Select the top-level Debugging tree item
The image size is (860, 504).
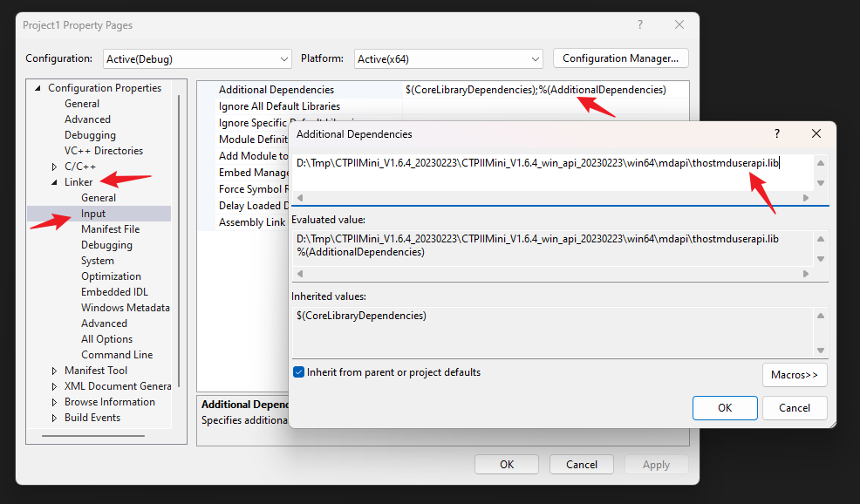tap(90, 135)
